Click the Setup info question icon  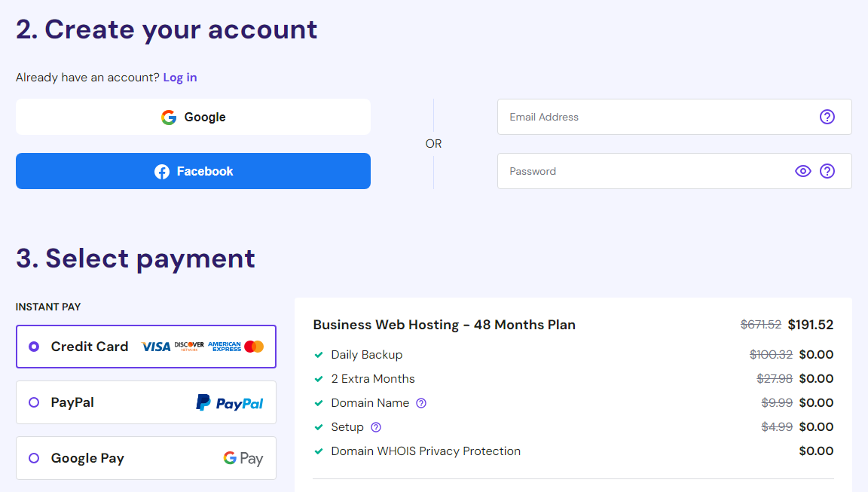(x=376, y=427)
